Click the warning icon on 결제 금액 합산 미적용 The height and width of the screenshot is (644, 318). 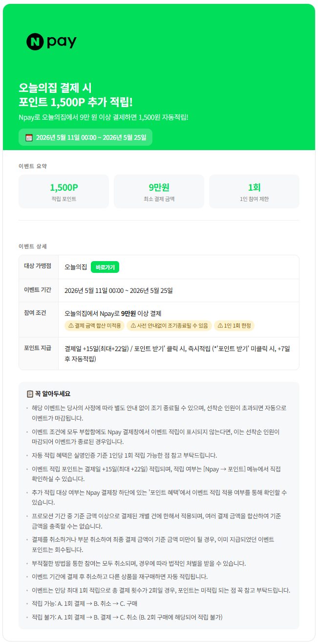[71, 326]
